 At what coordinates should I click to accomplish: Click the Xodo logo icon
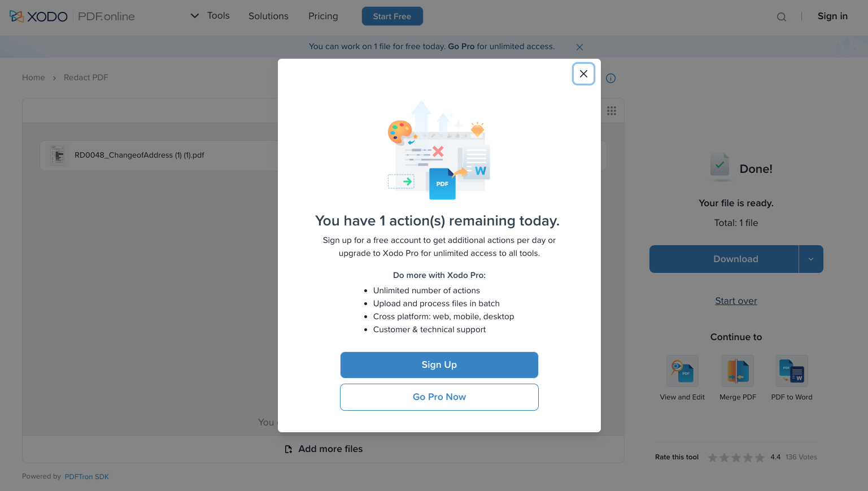pos(17,16)
